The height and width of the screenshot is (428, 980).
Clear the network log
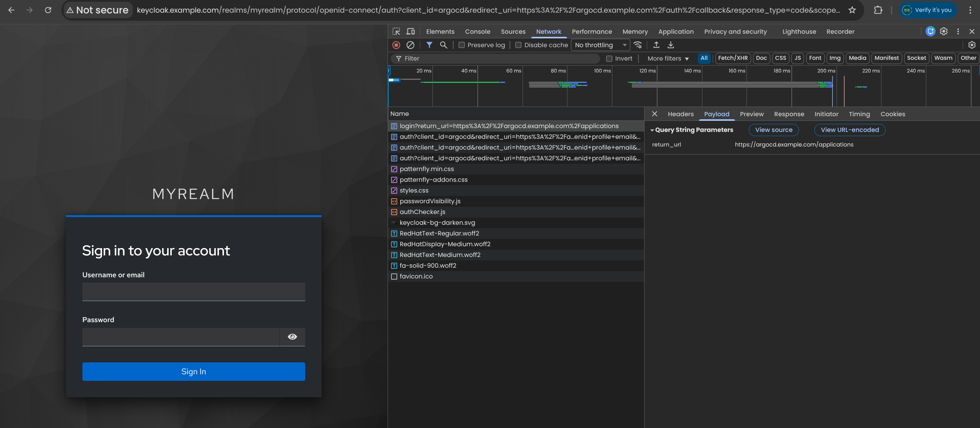click(410, 45)
